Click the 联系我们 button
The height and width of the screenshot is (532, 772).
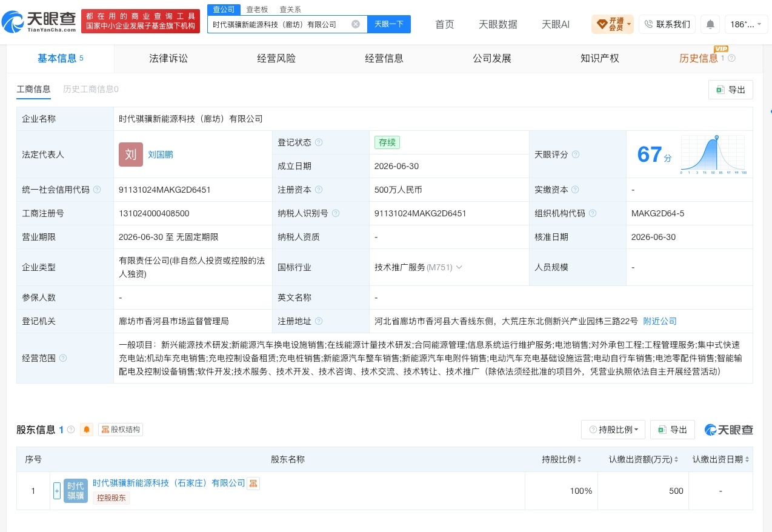667,24
